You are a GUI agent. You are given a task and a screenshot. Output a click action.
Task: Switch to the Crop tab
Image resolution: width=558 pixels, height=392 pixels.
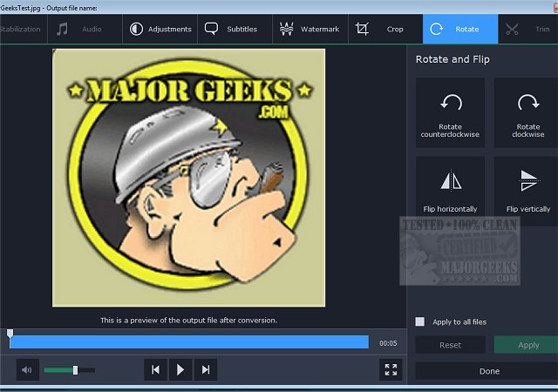pyautogui.click(x=385, y=29)
